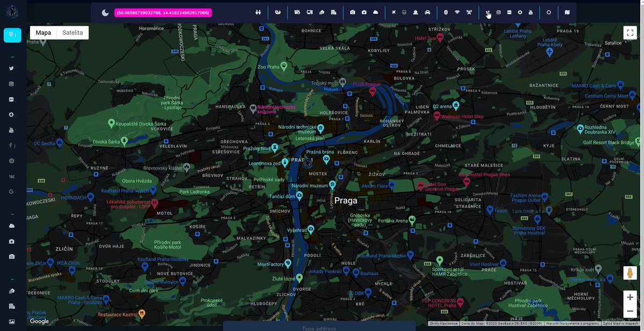Open the settings gear in top toolbar
Image resolution: width=644 pixels, height=331 pixels.
pos(548,12)
